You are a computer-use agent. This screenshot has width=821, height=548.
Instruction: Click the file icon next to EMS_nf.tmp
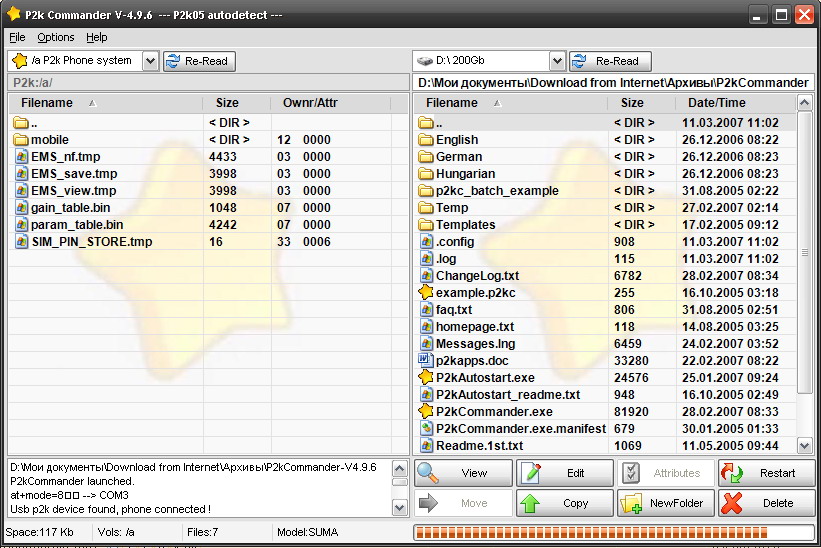click(x=21, y=156)
